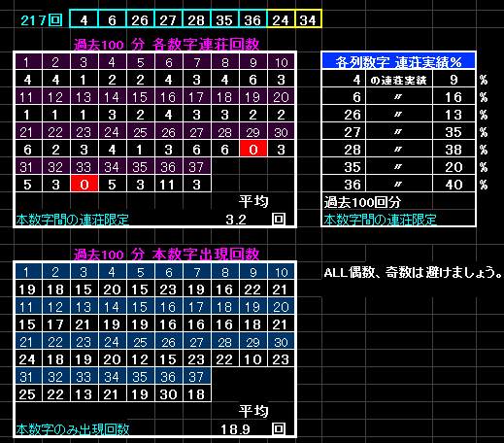Click the red 0 cell under number 29
The image size is (504, 443).
click(x=253, y=149)
